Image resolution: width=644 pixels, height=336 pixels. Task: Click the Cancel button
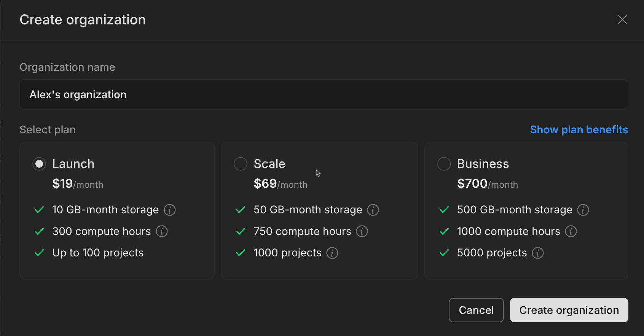476,310
